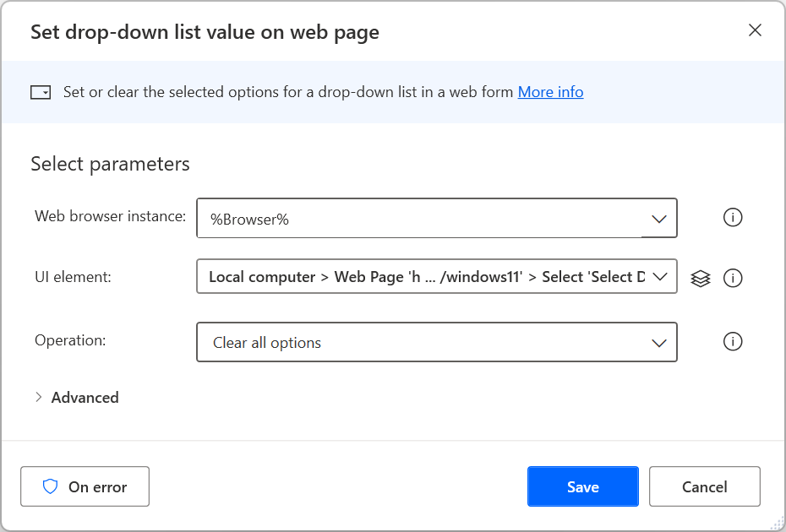786x532 pixels.
Task: Expand the Advanced section
Action: point(76,397)
